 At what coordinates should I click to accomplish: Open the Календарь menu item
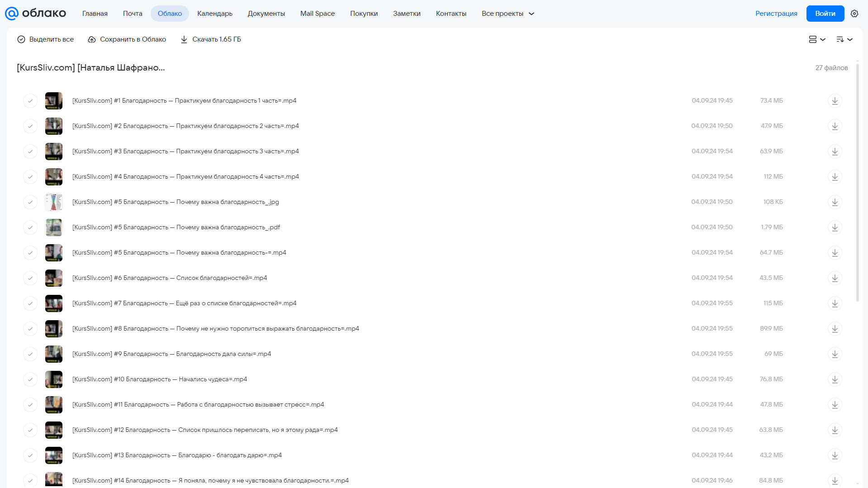point(215,14)
